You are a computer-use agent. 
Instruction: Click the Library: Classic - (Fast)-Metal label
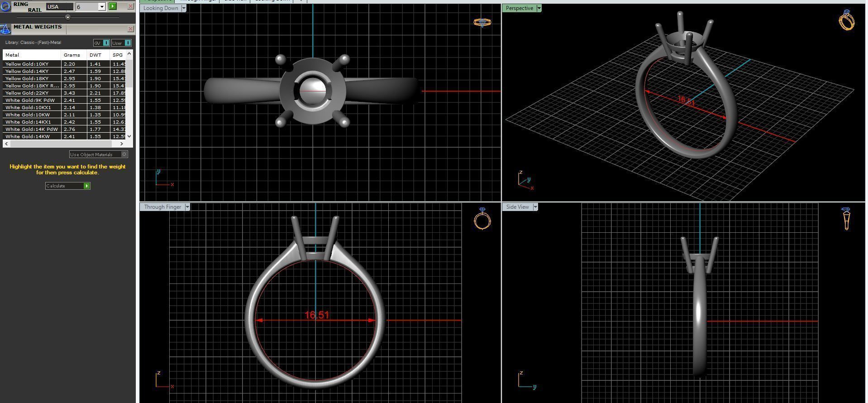coord(33,43)
